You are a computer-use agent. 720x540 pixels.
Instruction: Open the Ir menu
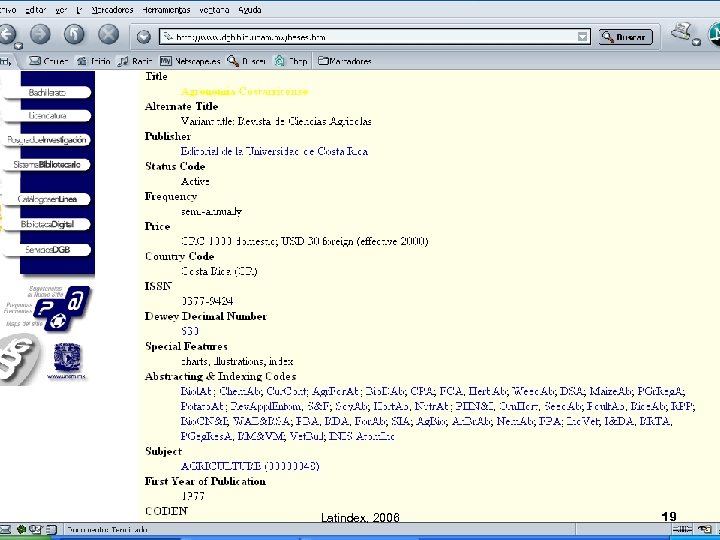point(79,10)
